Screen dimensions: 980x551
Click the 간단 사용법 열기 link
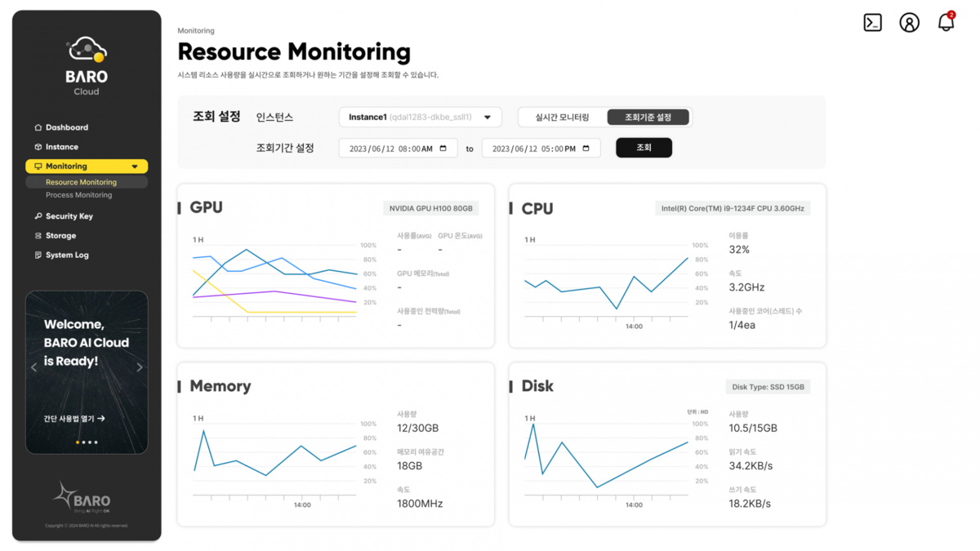[74, 419]
